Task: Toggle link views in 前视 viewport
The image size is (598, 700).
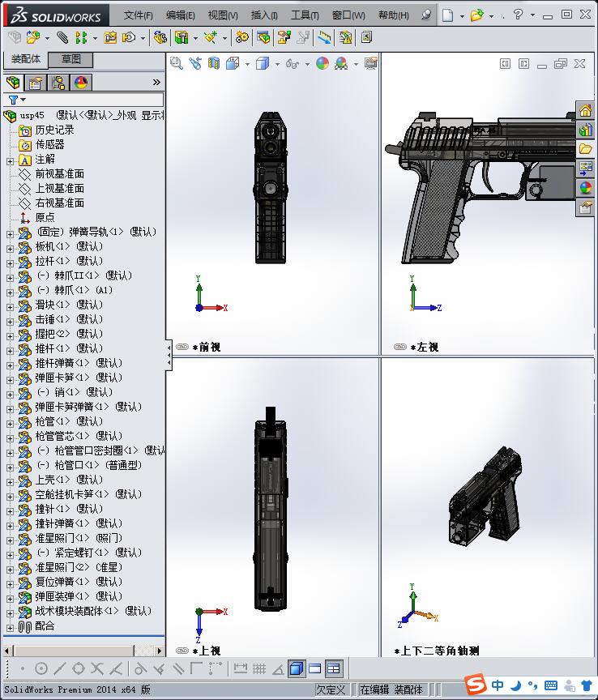Action: tap(182, 347)
